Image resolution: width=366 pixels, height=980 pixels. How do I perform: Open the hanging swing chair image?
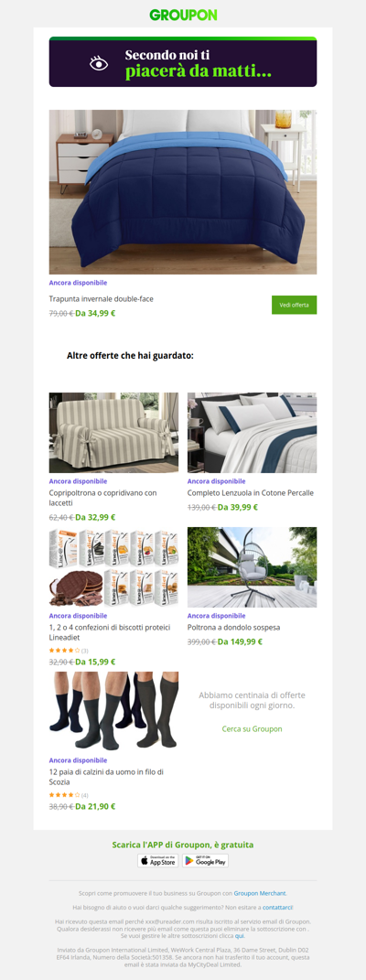252,567
